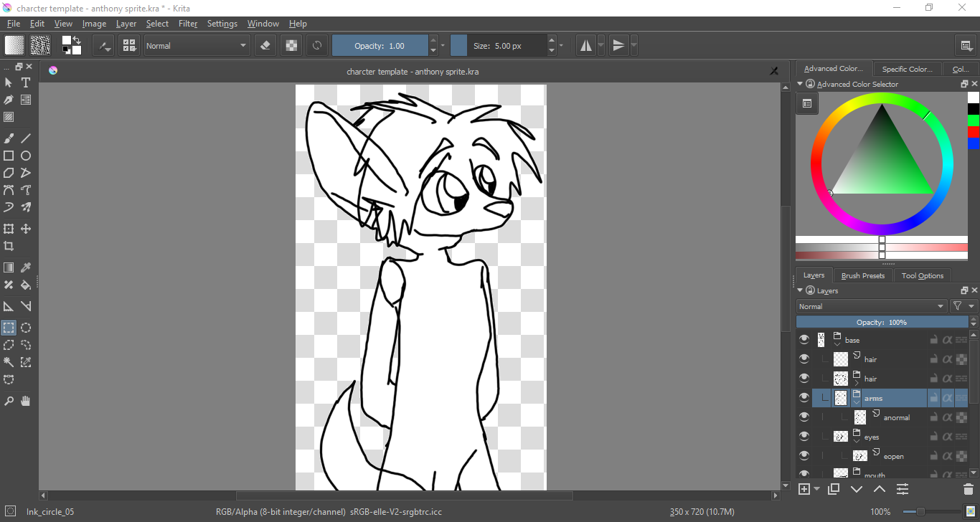The width and height of the screenshot is (980, 522).
Task: Click the horizontal mirror tool icon
Action: [586, 46]
